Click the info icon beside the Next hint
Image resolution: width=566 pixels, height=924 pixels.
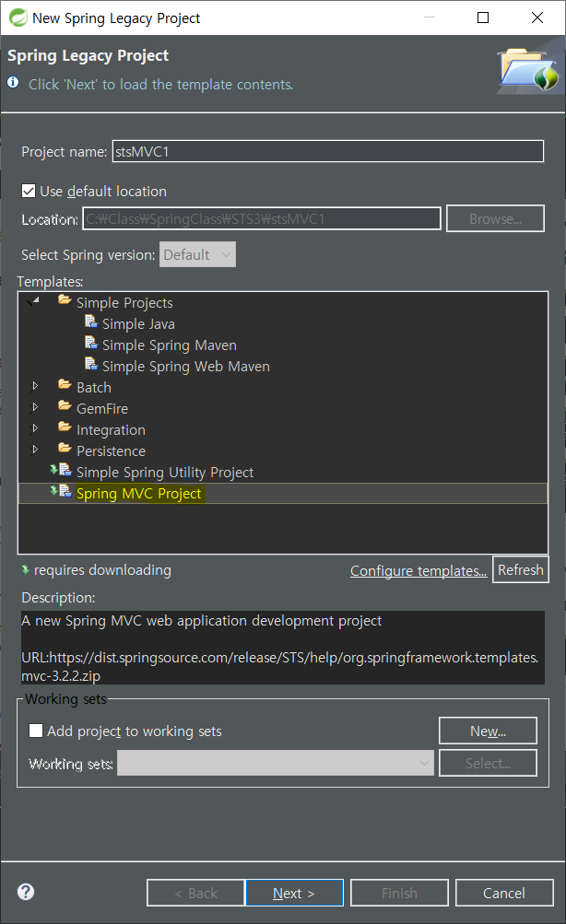pos(13,83)
